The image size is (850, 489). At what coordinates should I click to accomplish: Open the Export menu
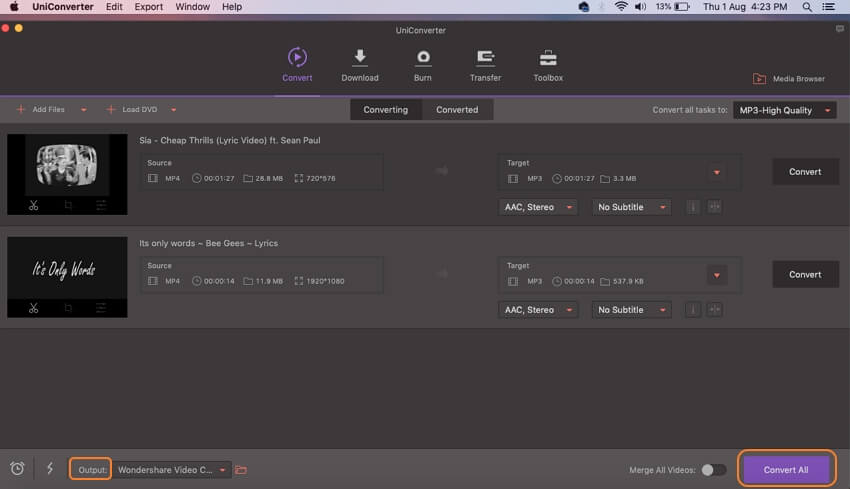[149, 7]
